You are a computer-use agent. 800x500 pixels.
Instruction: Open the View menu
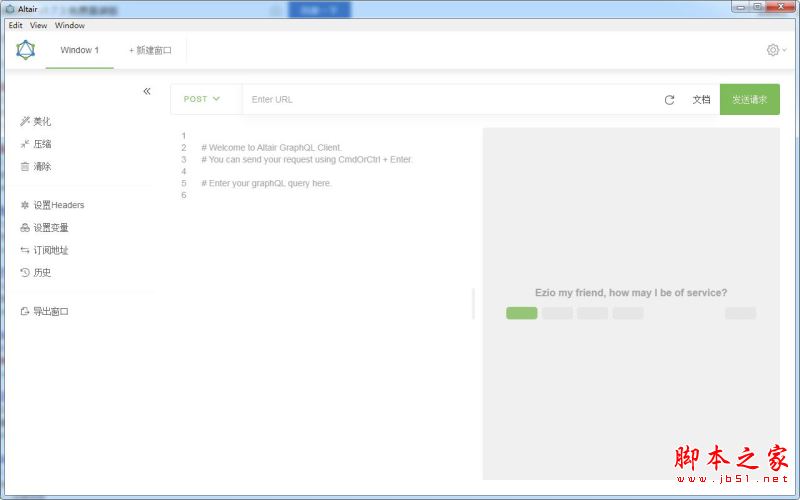point(38,25)
